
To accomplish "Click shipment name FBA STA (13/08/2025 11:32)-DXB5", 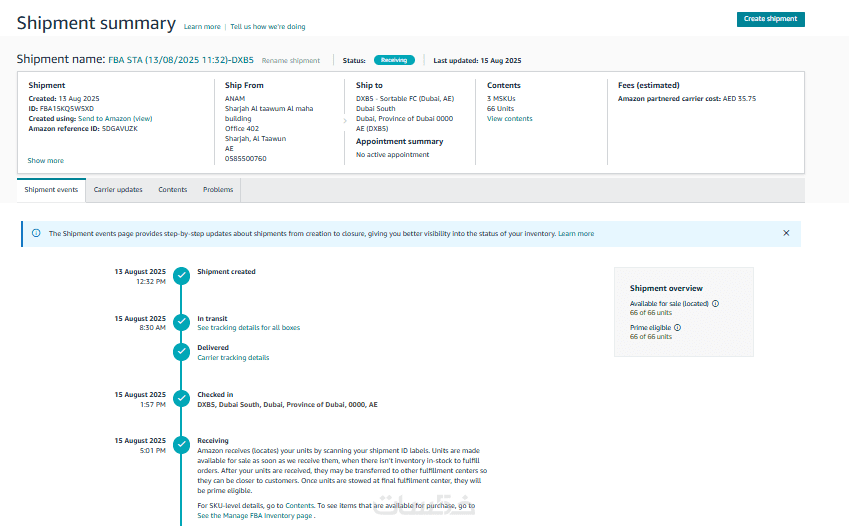I will tap(181, 60).
